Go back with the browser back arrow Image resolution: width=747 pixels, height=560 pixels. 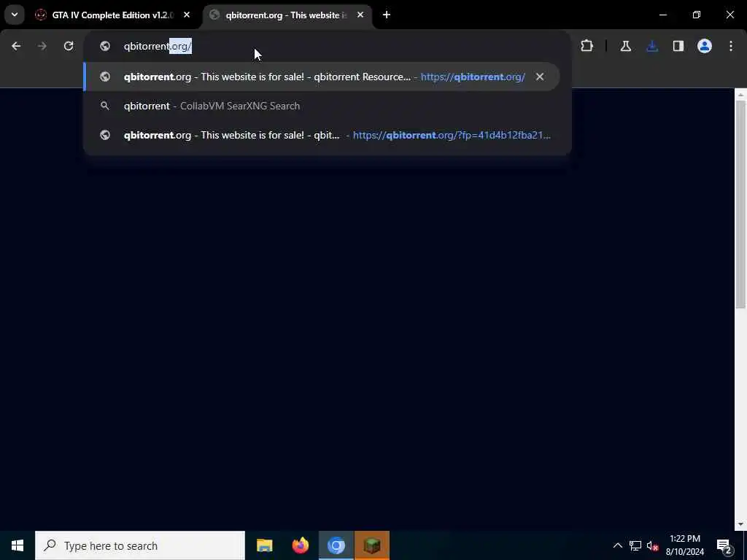pyautogui.click(x=16, y=46)
